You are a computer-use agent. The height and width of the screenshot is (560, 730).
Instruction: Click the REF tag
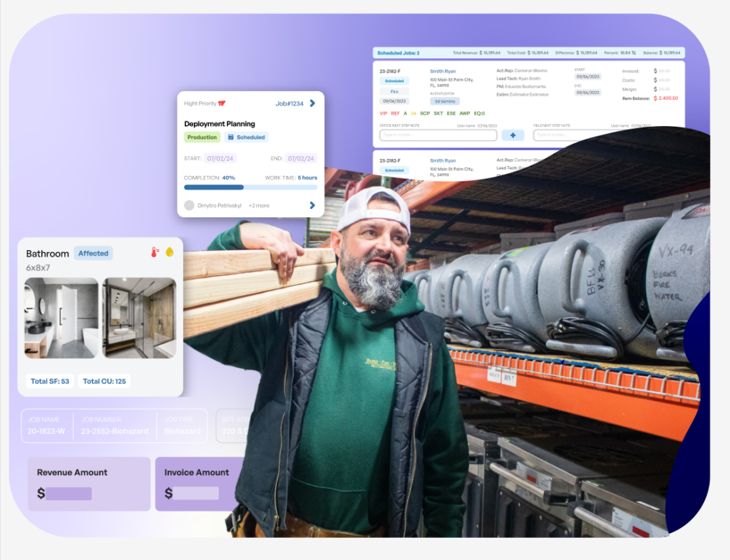pos(395,113)
